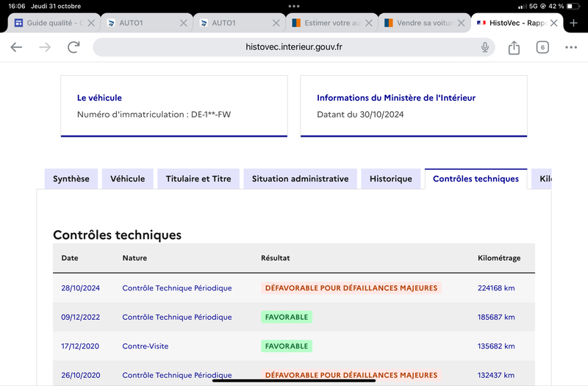Add a new tab with plus button
This screenshot has height=386, width=588.
(573, 23)
